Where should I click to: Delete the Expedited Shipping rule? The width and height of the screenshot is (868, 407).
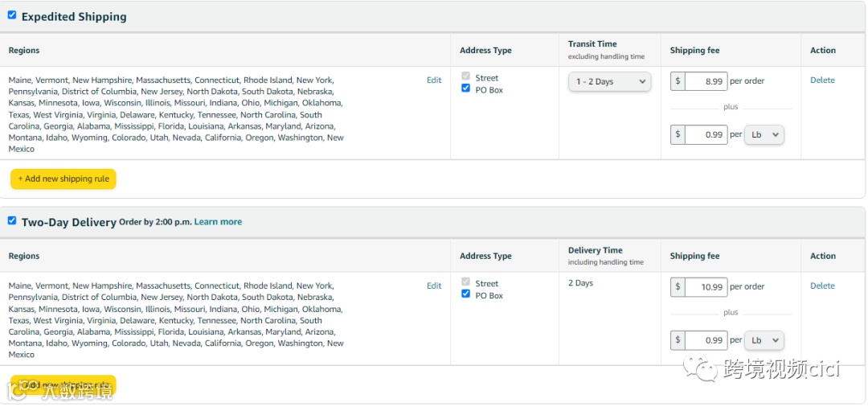822,80
